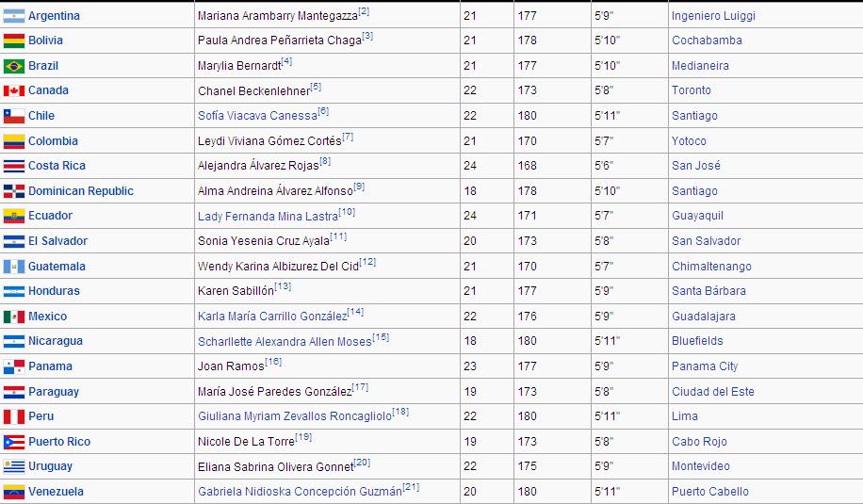Follow the Ciudad del Este link
The height and width of the screenshot is (504, 863).
(712, 392)
